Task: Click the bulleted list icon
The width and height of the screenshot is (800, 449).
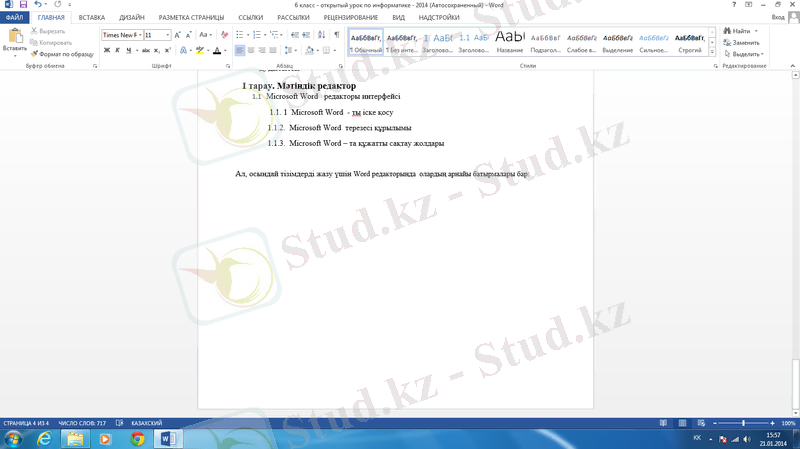Action: (x=241, y=35)
